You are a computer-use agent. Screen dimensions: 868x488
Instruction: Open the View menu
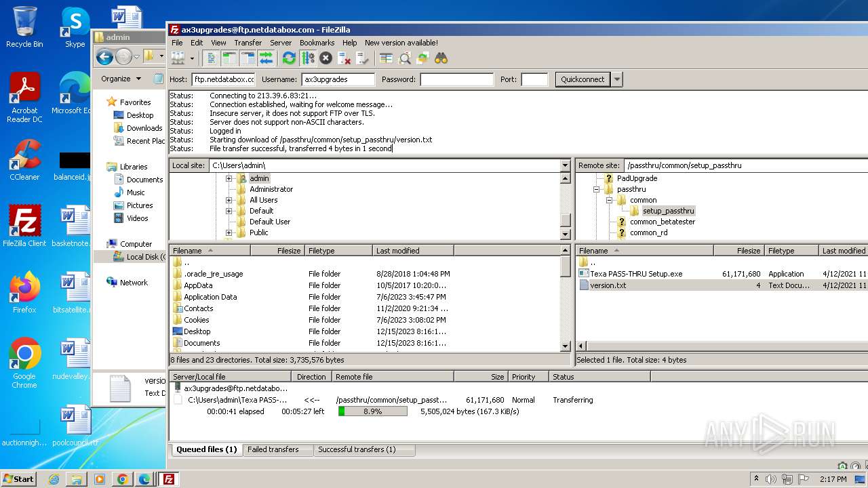[x=218, y=42]
